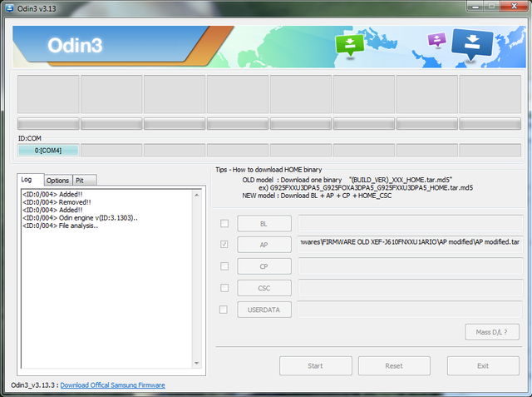The height and width of the screenshot is (397, 532).
Task: Click the 'NEW model : Download BL + AP' tip line
Action: [x=317, y=196]
